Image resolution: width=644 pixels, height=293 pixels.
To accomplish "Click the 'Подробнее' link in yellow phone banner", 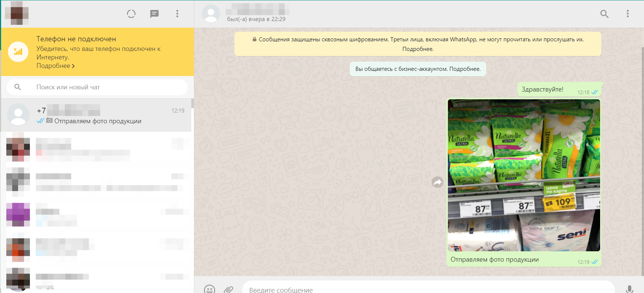I will coord(56,66).
